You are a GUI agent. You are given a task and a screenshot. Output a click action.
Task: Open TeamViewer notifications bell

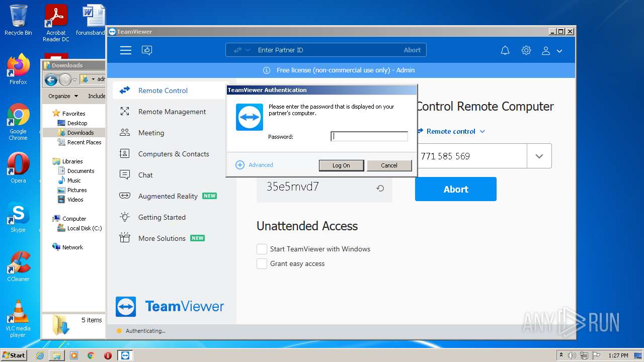pyautogui.click(x=505, y=50)
